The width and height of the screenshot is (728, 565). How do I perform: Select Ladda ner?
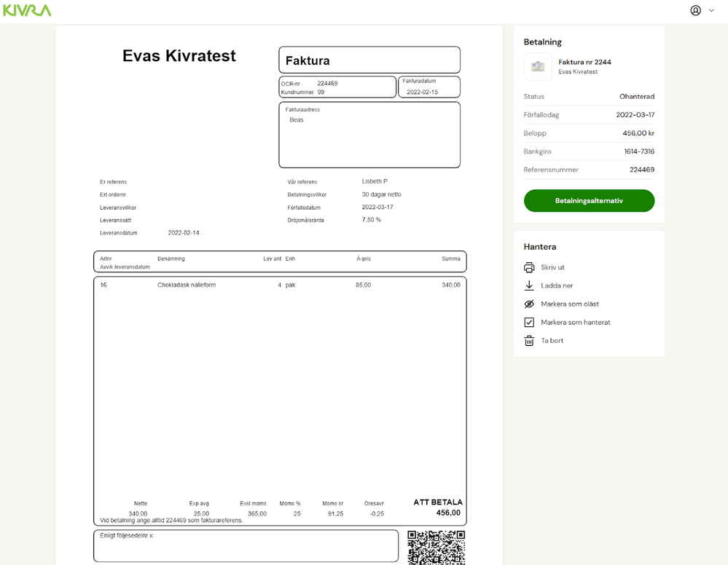pyautogui.click(x=557, y=285)
